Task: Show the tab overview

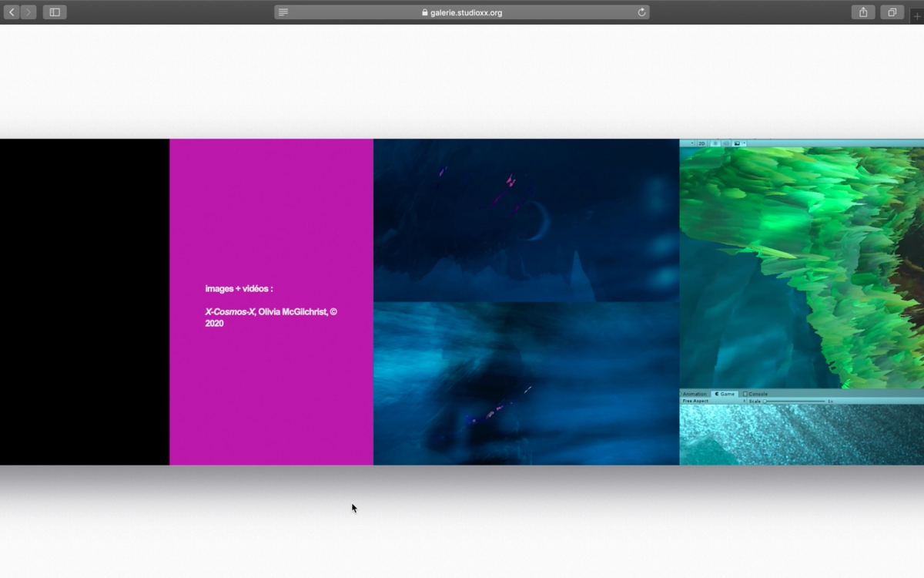Action: [x=892, y=12]
